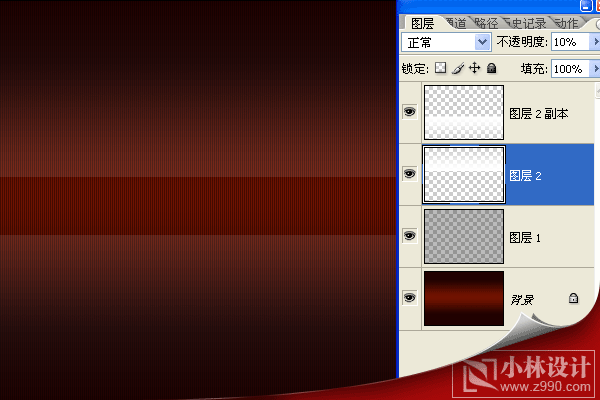Screen dimensions: 600x400
Task: Click the highlighted 图层 2 name
Action: click(525, 176)
